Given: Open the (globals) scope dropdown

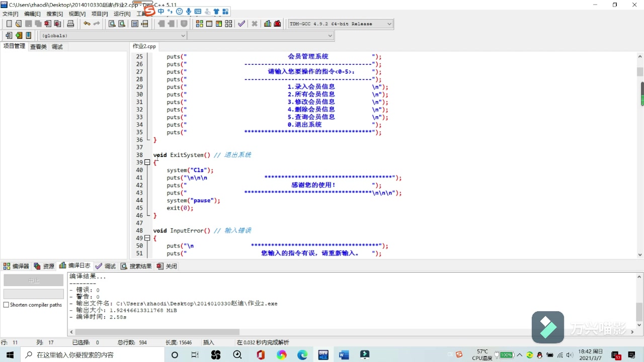Looking at the screenshot, I should coord(183,36).
